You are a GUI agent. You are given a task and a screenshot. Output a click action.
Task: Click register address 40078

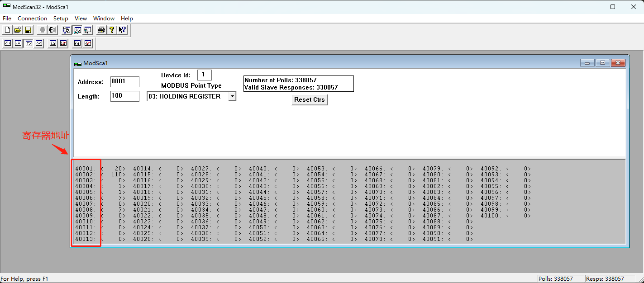pyautogui.click(x=374, y=239)
